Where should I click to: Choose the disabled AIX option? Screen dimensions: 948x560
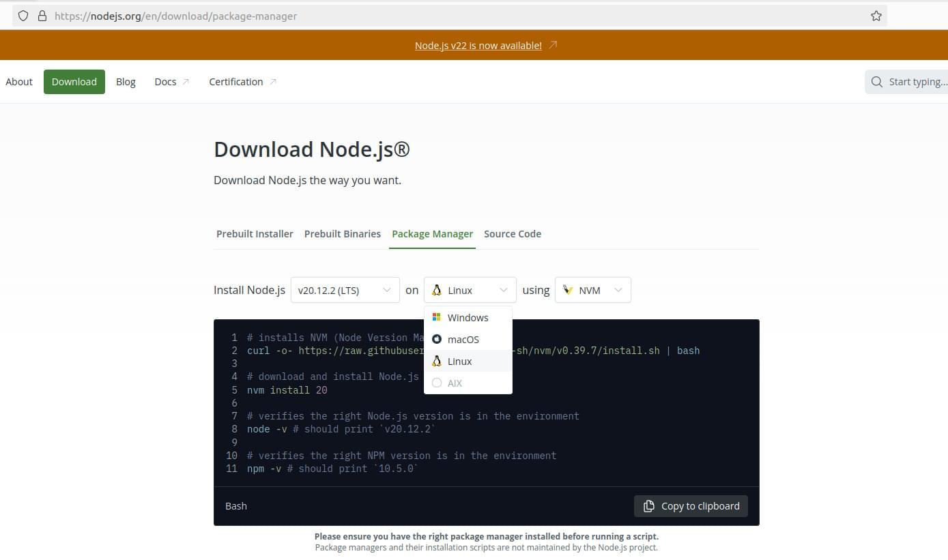coord(468,383)
